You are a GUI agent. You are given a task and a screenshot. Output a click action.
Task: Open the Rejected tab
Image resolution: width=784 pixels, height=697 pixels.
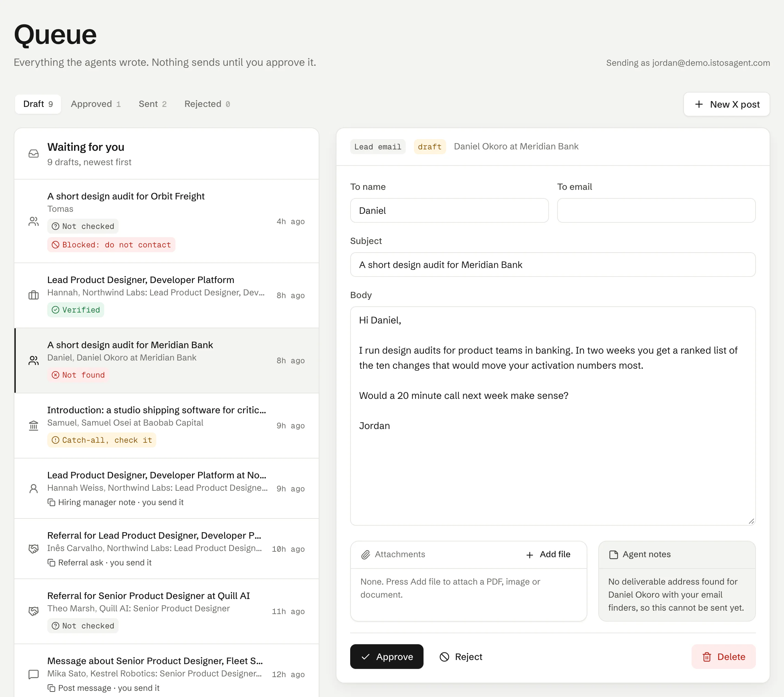[x=207, y=104]
